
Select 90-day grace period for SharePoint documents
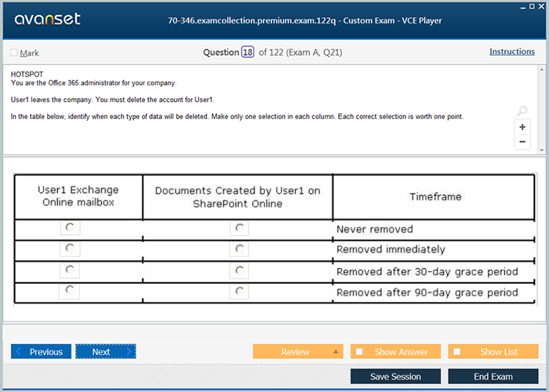239,292
